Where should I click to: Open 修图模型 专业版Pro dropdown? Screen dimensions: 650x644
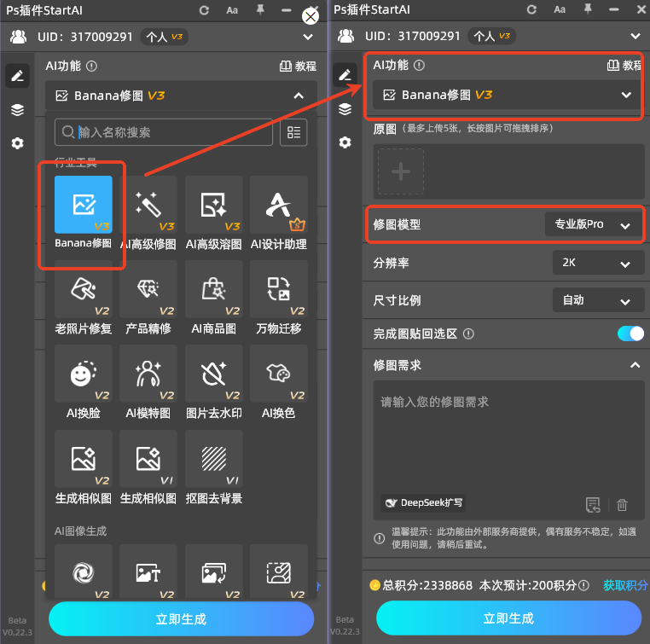click(x=594, y=224)
